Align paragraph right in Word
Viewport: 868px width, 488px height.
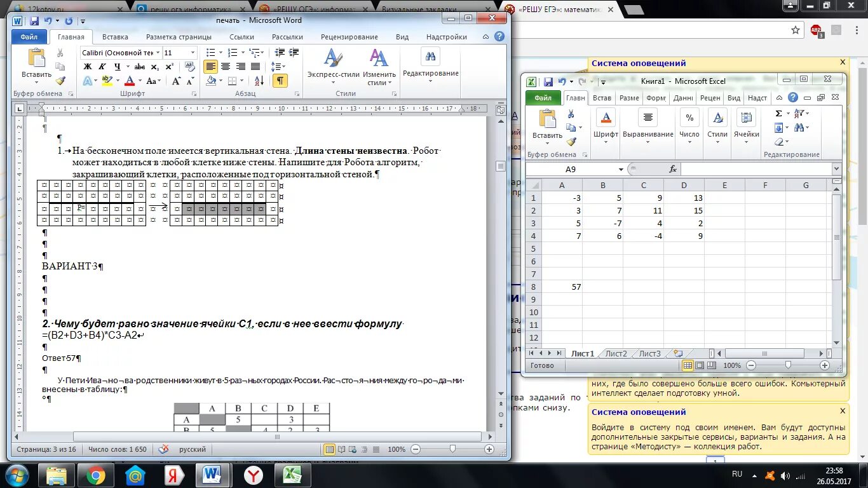[240, 67]
